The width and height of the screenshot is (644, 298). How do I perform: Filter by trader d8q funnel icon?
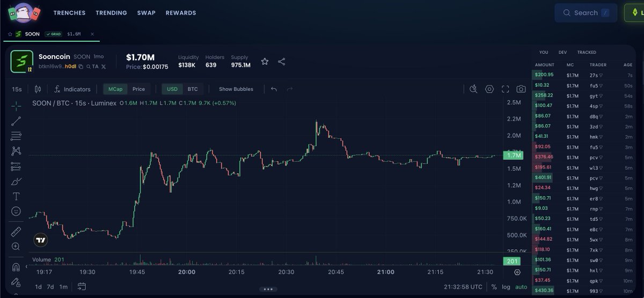[x=602, y=116]
